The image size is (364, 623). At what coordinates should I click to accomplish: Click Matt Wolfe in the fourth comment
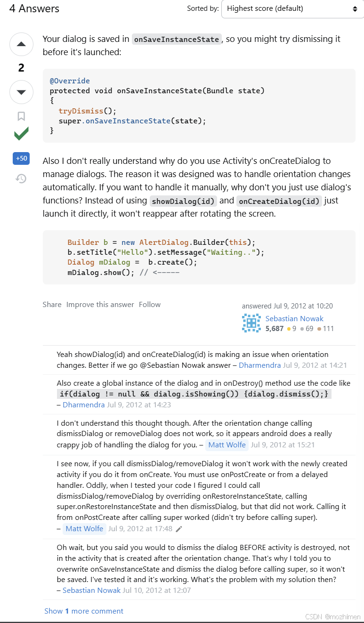pos(84,529)
